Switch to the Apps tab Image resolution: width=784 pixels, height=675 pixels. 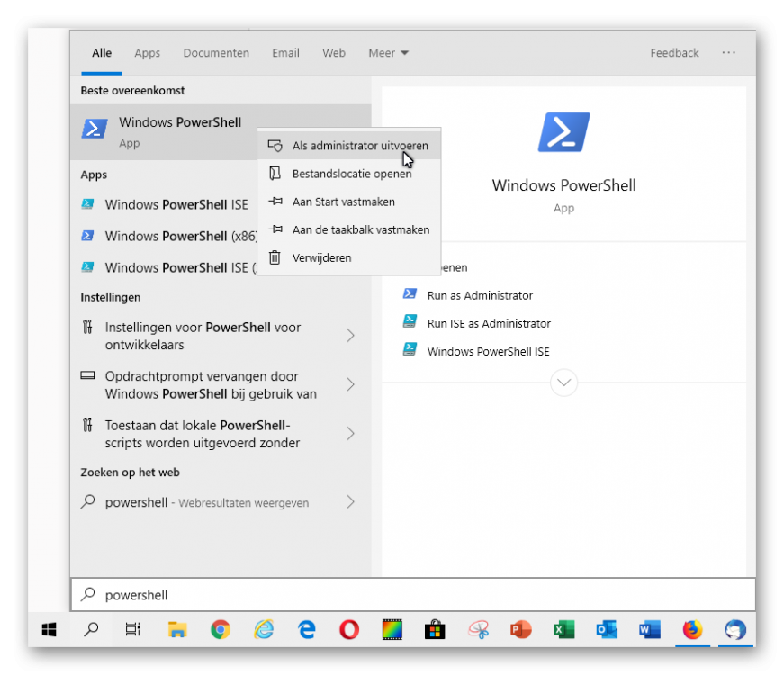click(x=147, y=53)
